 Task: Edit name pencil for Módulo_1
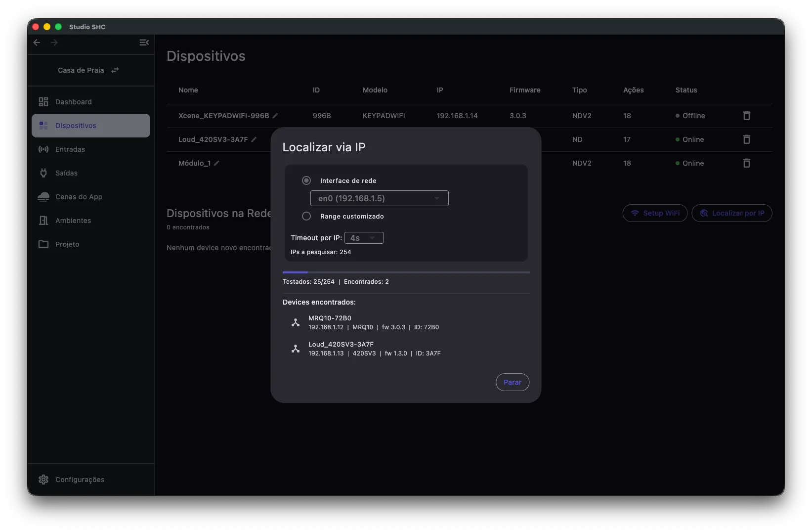click(216, 163)
